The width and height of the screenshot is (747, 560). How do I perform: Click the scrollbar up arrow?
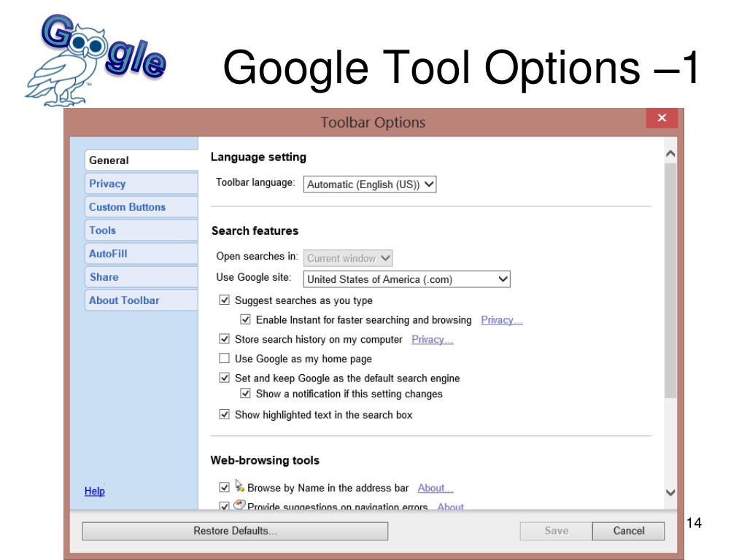coord(670,153)
